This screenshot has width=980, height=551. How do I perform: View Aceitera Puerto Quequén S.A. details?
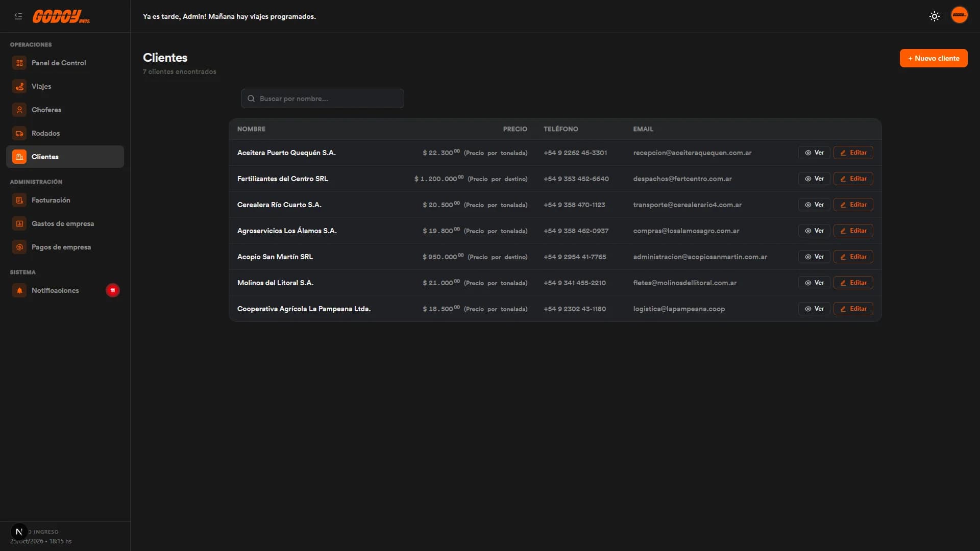pos(814,153)
